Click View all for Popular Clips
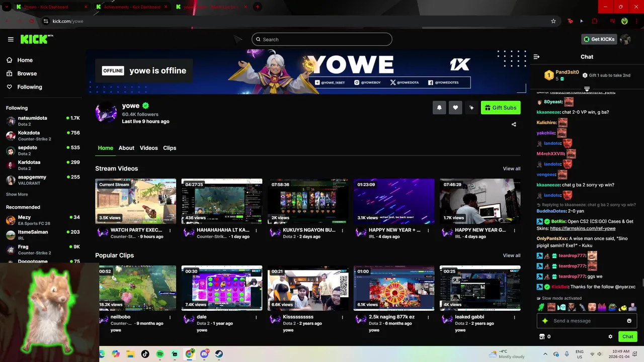 [x=512, y=255]
